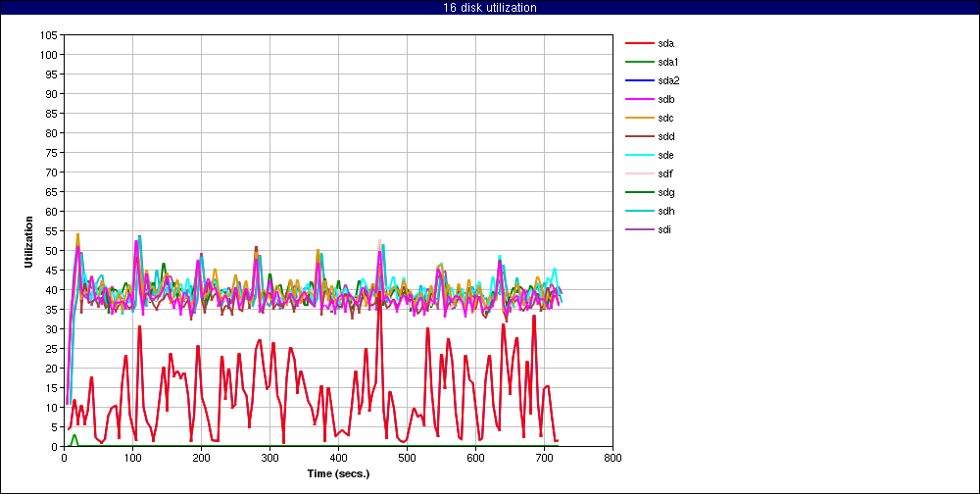Screen dimensions: 980x494
Task: Click the orange sdc legend line swatch
Action: (639, 119)
